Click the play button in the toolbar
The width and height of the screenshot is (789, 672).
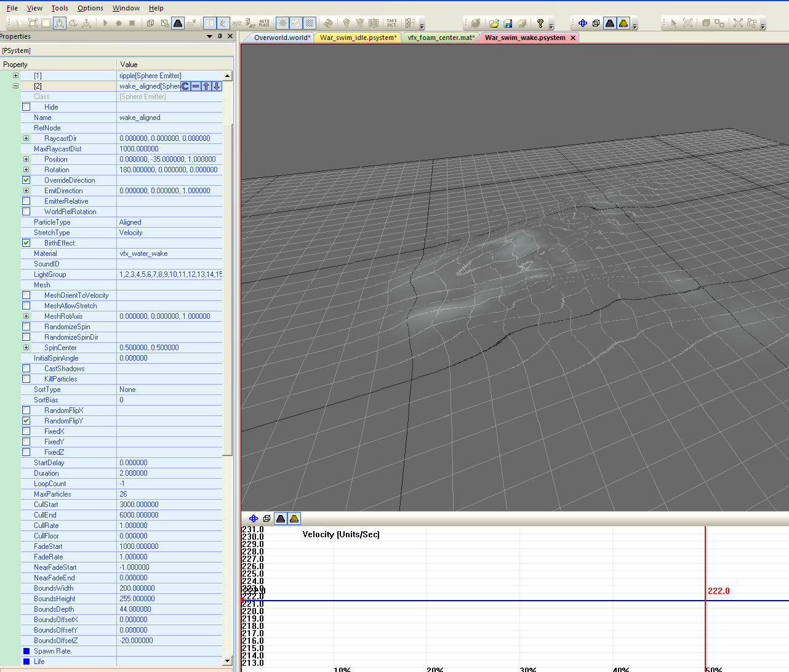(105, 23)
